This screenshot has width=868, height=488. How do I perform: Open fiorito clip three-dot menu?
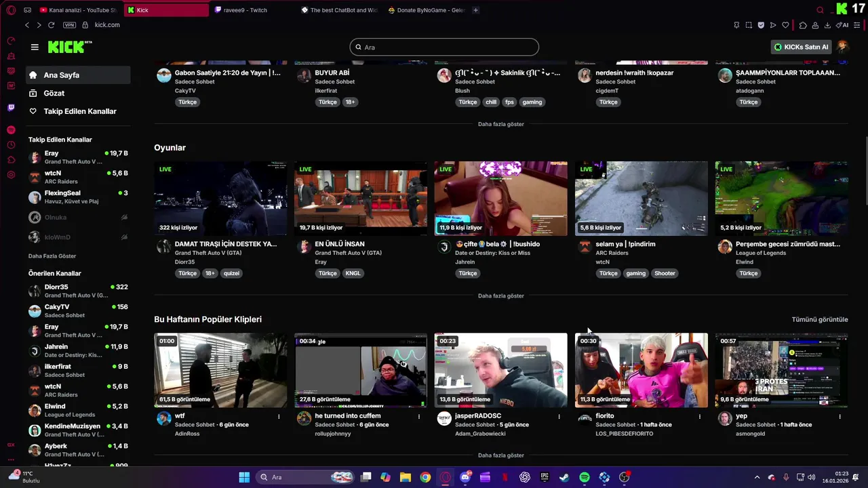click(x=699, y=416)
